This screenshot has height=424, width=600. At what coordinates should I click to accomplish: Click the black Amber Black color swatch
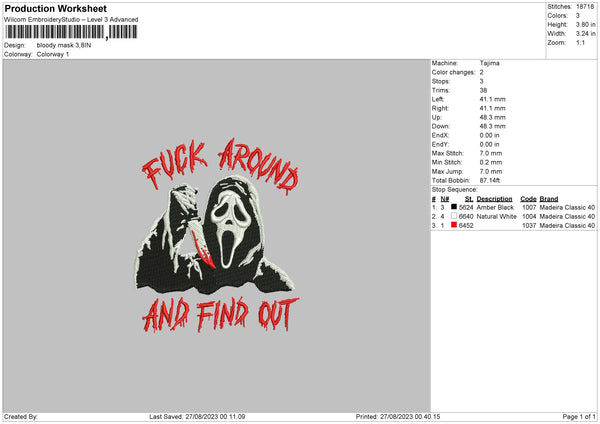pos(454,207)
